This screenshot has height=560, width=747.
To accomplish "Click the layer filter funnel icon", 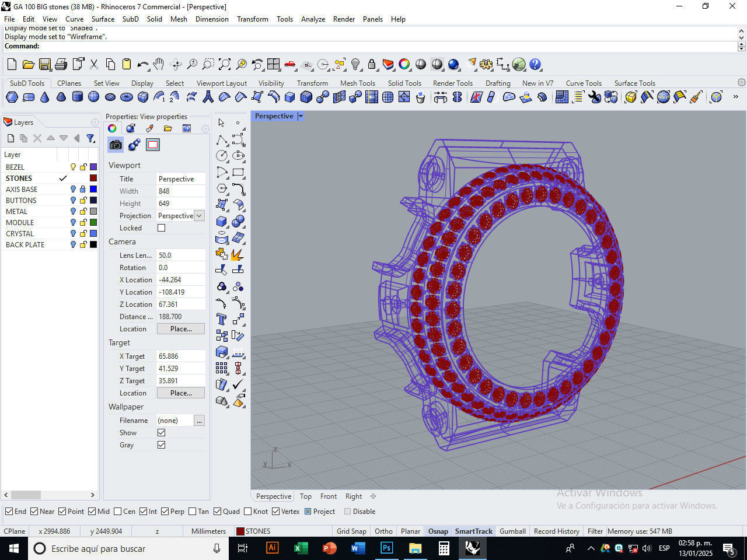I will coord(90,138).
